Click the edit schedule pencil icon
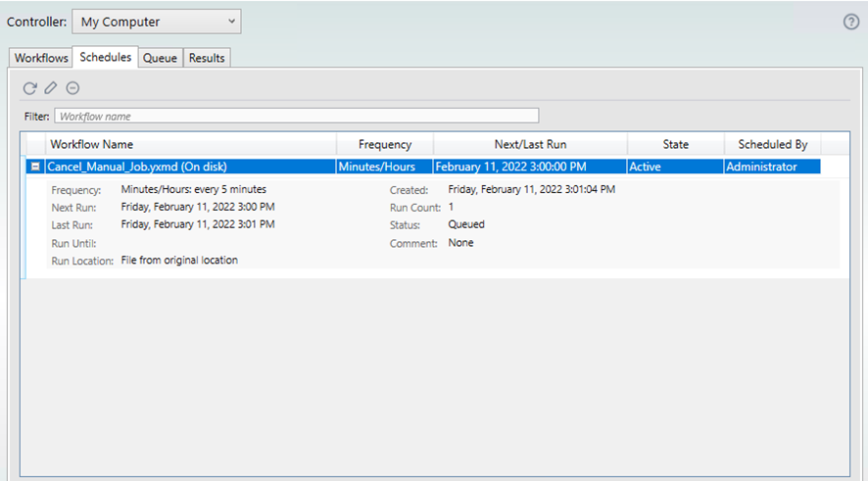 coord(51,87)
